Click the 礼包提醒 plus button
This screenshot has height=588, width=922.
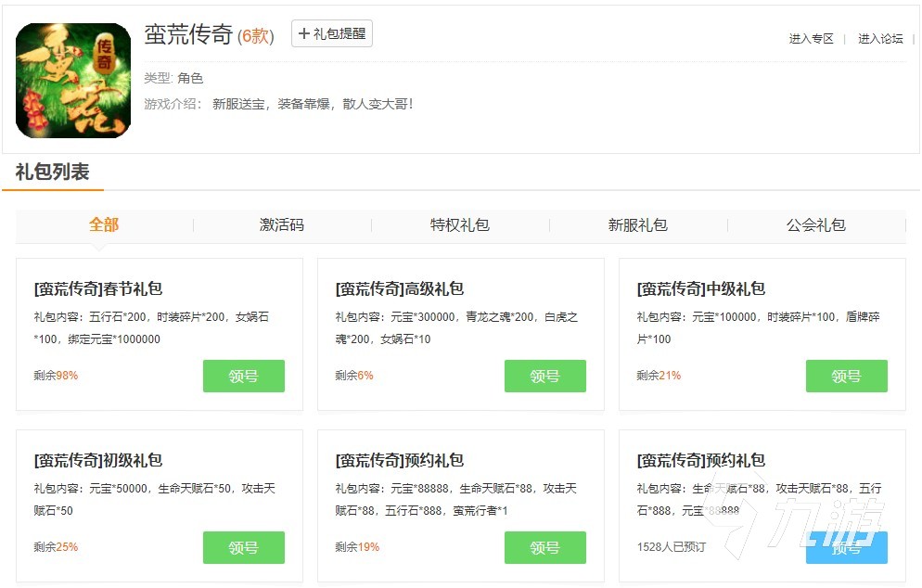tap(331, 33)
